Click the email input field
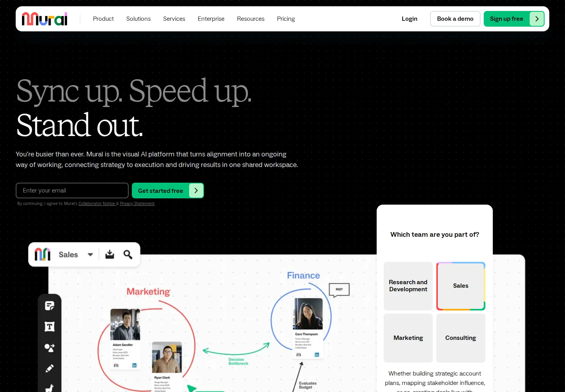This screenshot has width=565, height=392. [x=72, y=191]
